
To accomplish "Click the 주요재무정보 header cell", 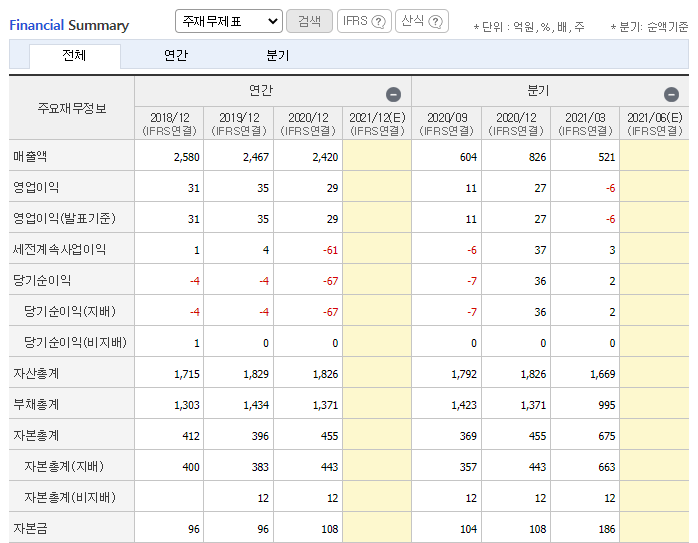I will (x=72, y=108).
